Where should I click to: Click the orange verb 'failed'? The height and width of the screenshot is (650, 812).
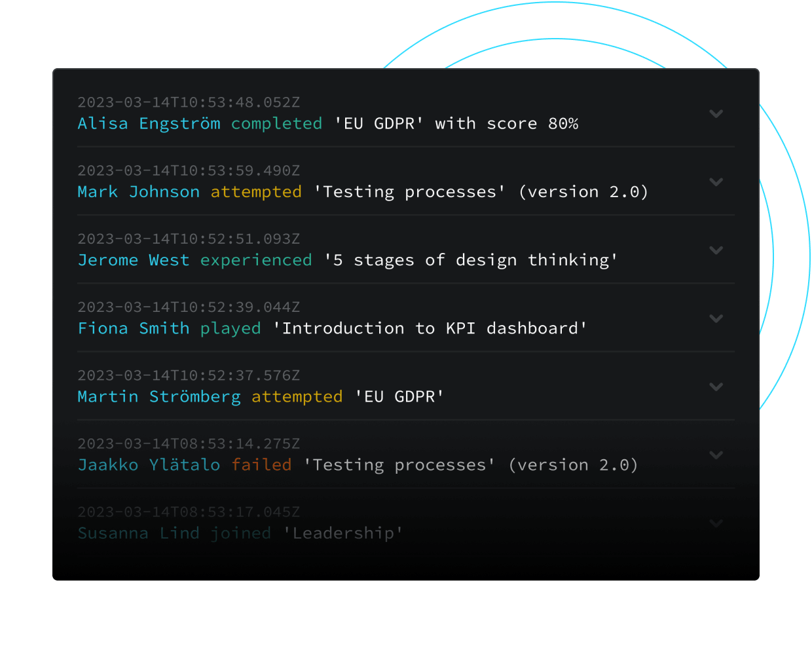pos(261,465)
